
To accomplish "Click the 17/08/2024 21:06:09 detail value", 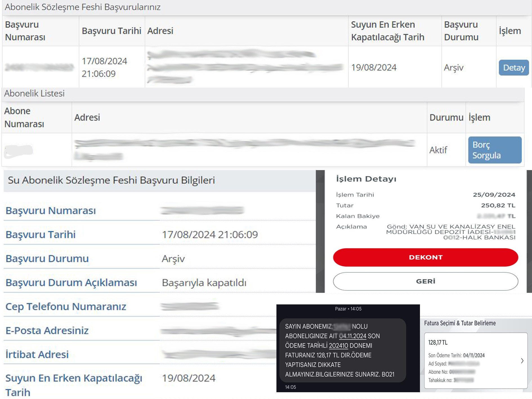I will (210, 235).
